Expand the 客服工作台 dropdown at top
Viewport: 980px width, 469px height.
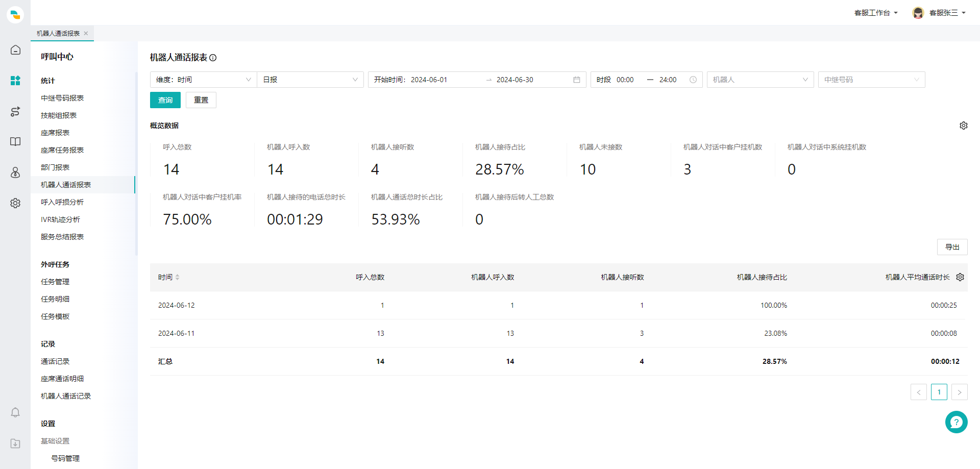click(x=876, y=13)
